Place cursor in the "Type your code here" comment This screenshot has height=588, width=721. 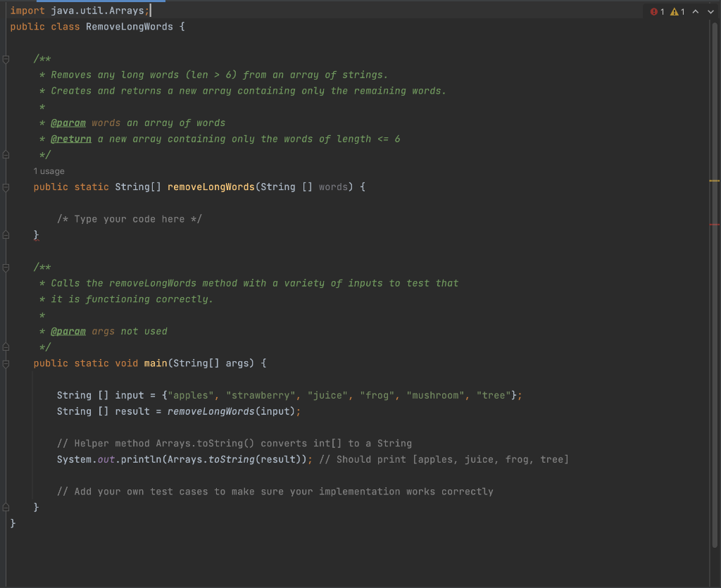pyautogui.click(x=130, y=218)
